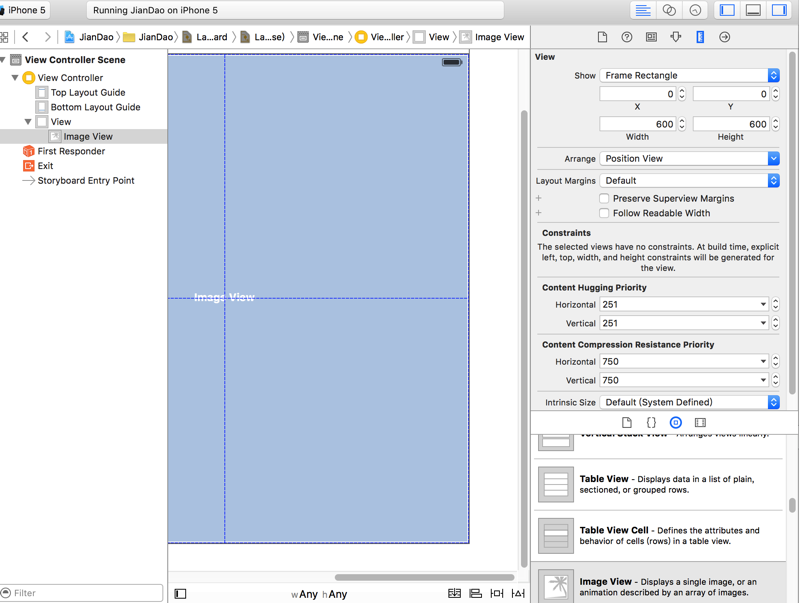The image size is (800, 603).
Task: Open the File inspector
Action: (603, 37)
